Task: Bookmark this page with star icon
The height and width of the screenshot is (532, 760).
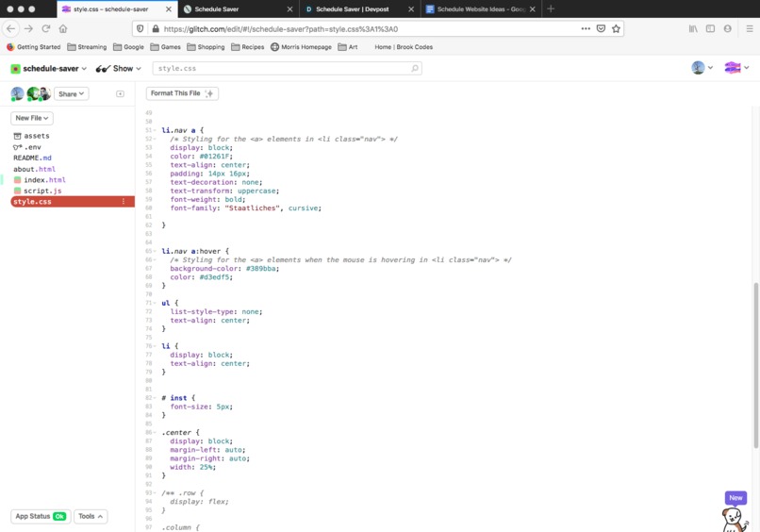Action: coord(616,28)
